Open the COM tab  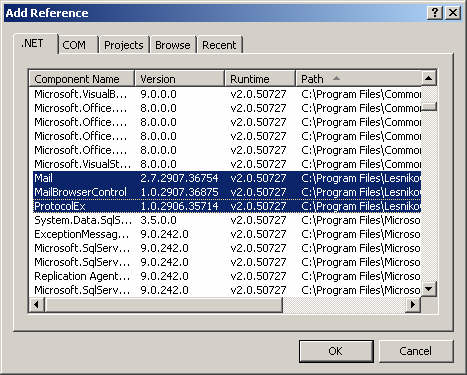click(78, 45)
